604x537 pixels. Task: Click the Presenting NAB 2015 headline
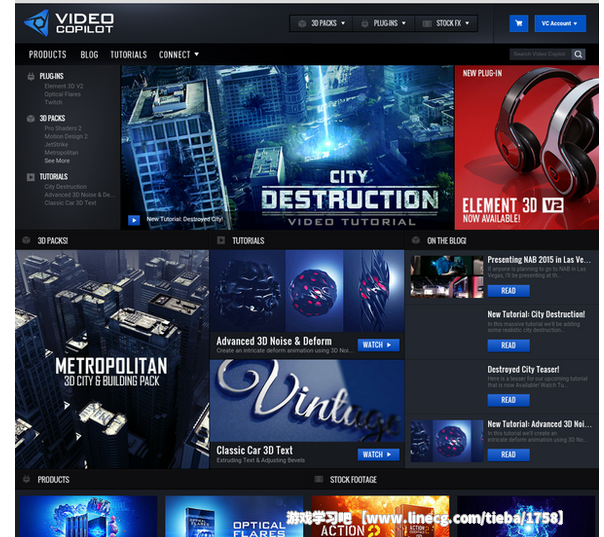(539, 260)
